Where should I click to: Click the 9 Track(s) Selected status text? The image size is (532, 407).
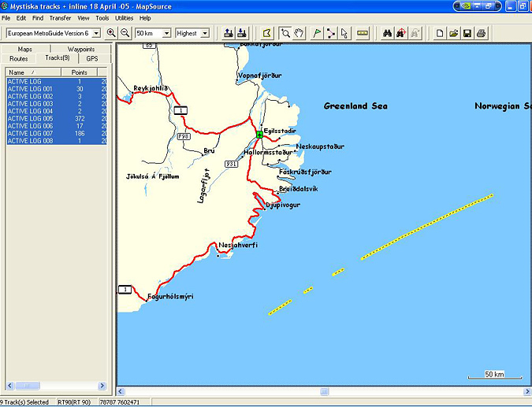click(x=24, y=402)
